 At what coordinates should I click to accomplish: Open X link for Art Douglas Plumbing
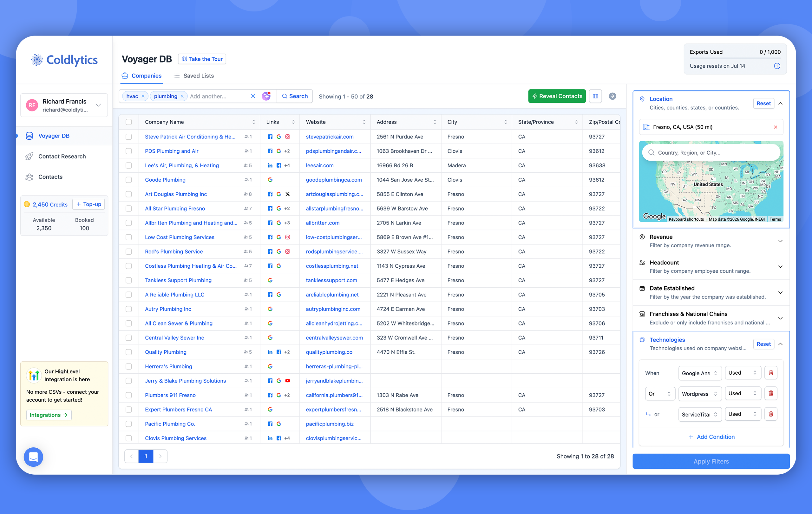(288, 194)
